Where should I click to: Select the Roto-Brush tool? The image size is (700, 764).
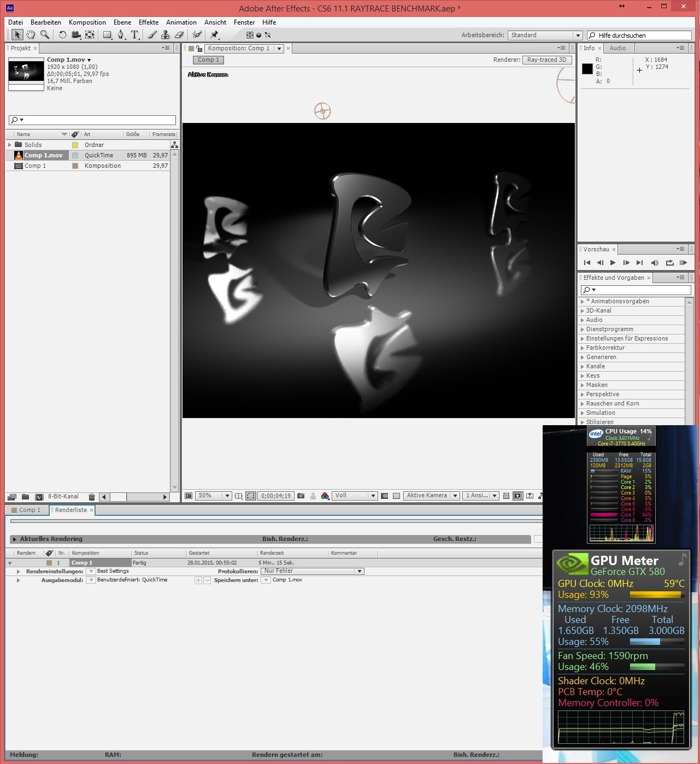(x=196, y=34)
